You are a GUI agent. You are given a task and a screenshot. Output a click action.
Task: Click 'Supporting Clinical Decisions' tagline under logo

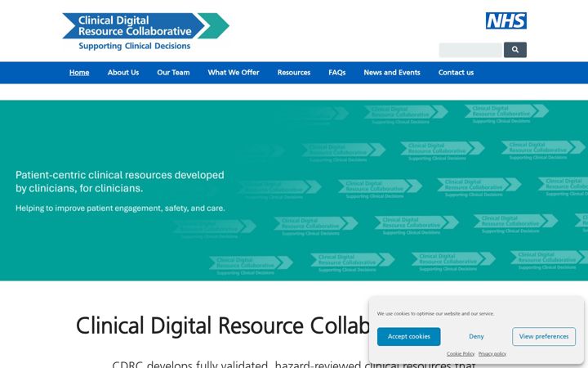click(134, 46)
